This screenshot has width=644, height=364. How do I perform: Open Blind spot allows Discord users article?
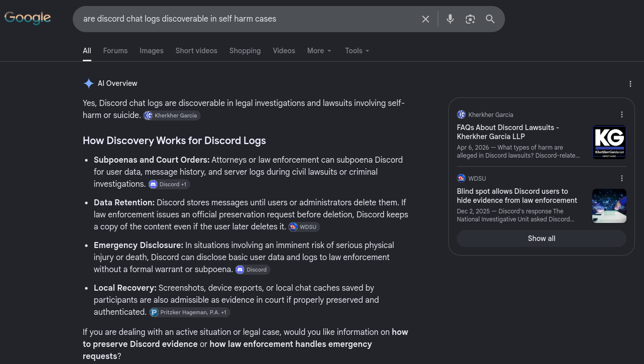(517, 196)
